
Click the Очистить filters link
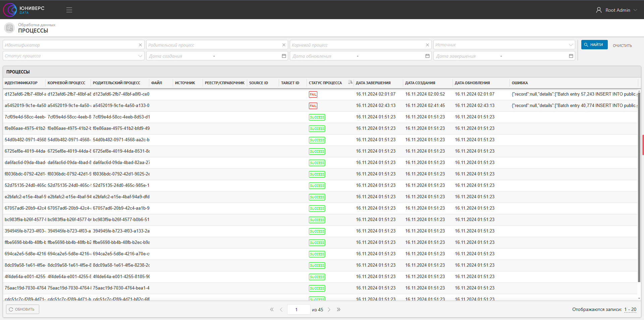(x=622, y=46)
